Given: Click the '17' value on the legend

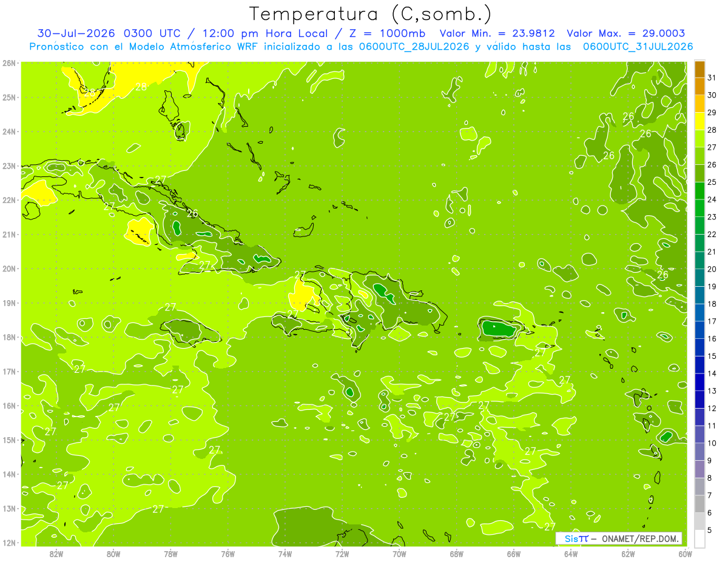Looking at the screenshot, I should (x=712, y=321).
